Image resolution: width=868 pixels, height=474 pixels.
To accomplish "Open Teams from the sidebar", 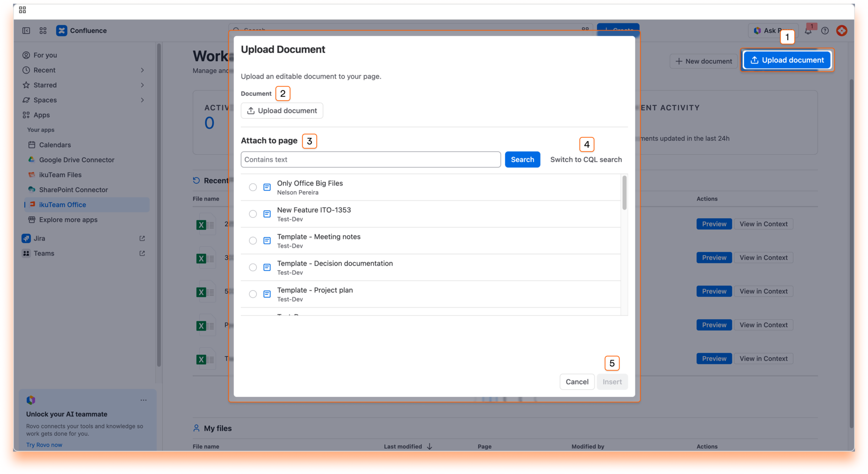I will coord(44,253).
